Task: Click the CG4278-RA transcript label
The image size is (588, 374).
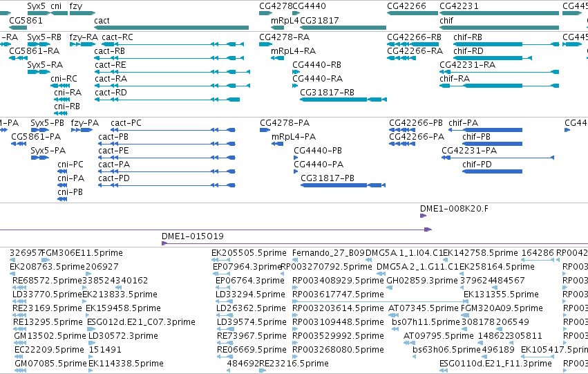Action: tap(284, 37)
